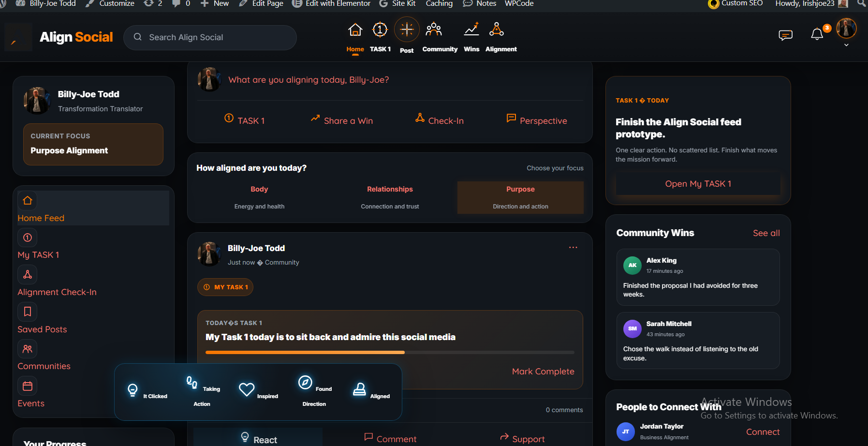Click the Events calendar icon in sidebar
The width and height of the screenshot is (868, 446).
(x=28, y=386)
